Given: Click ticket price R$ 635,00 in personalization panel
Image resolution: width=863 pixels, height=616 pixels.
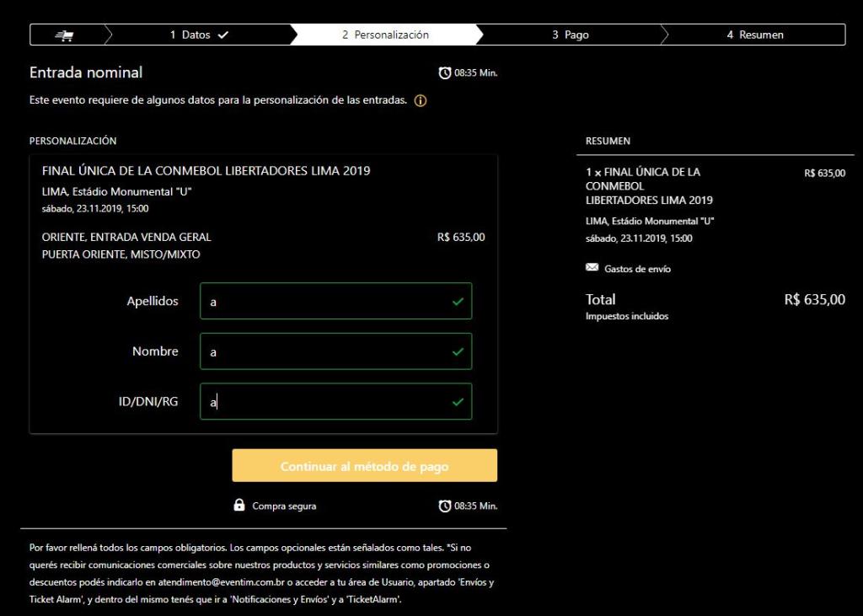Looking at the screenshot, I should [461, 238].
